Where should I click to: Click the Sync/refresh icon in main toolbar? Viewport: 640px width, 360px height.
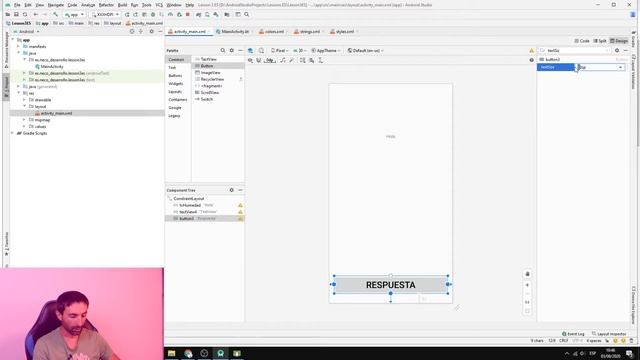[x=25, y=14]
